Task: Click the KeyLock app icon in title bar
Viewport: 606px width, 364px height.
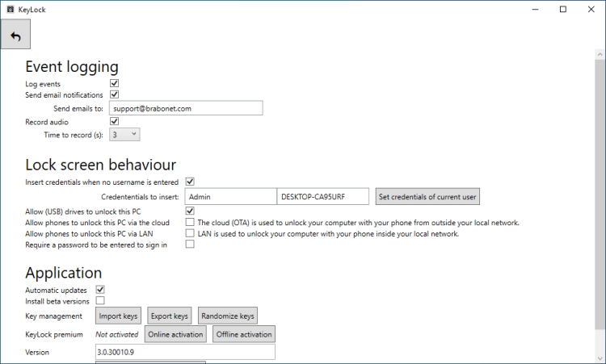Action: 11,9
